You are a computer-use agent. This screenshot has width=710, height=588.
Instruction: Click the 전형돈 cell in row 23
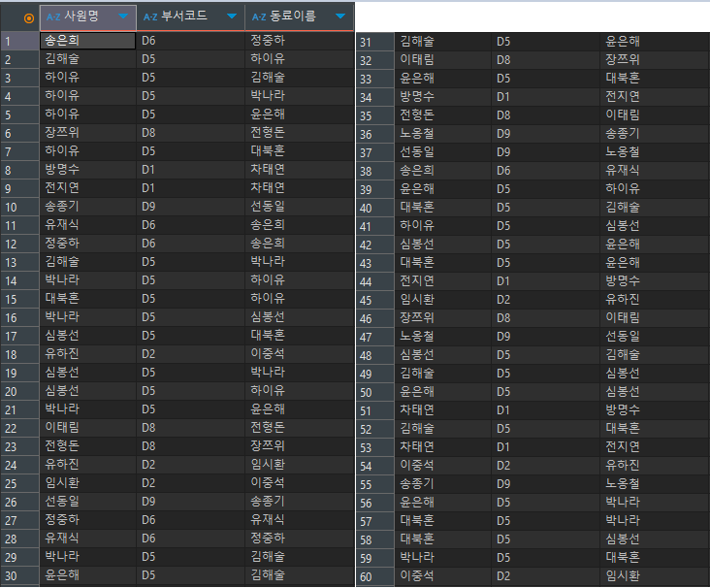coord(88,446)
